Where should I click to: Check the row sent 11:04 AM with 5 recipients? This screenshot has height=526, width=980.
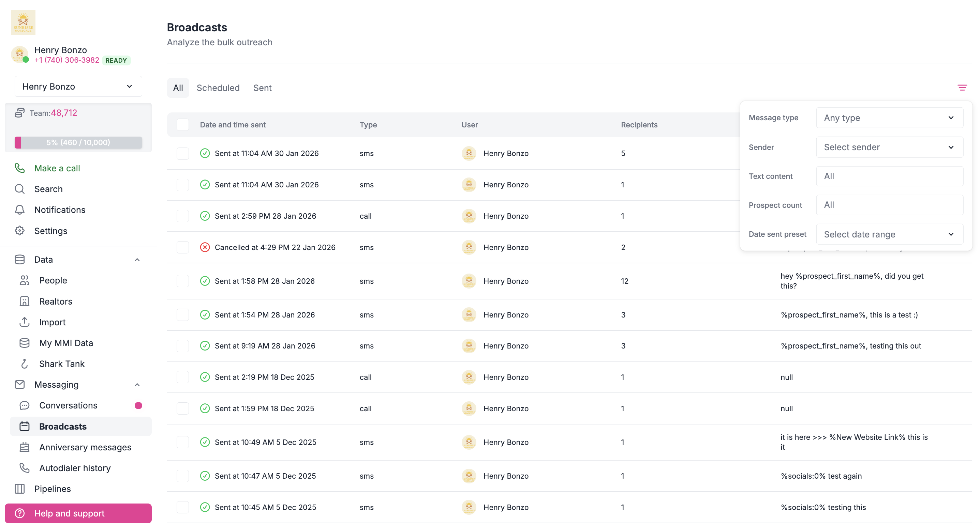183,154
